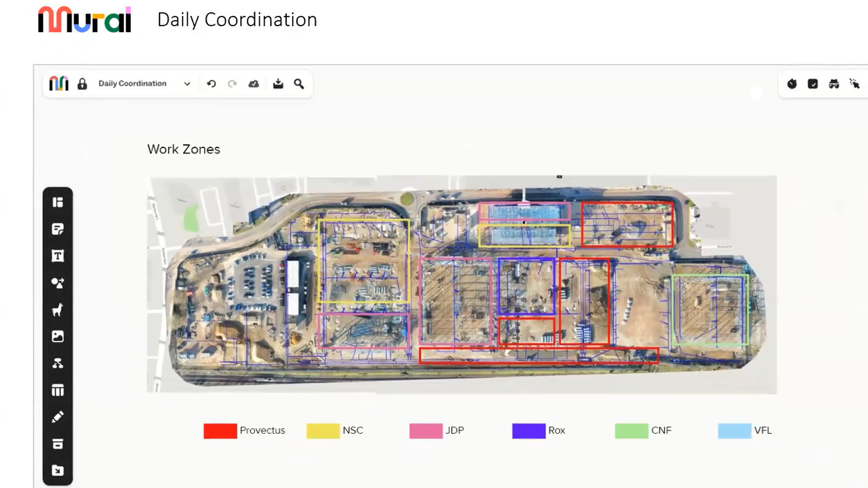The height and width of the screenshot is (488, 868).
Task: Click the red Provectus legend swatch
Action: (x=220, y=431)
